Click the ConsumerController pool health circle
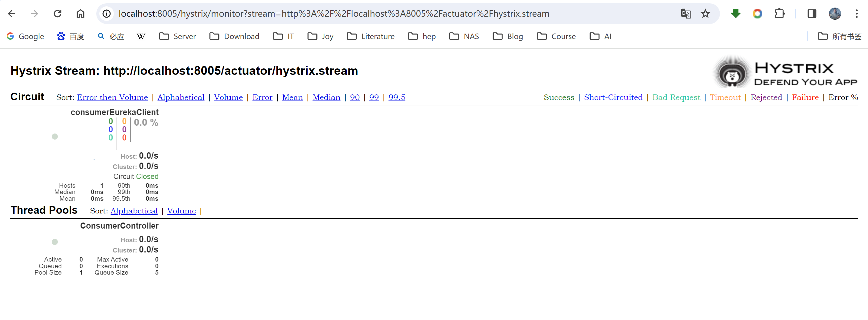This screenshot has height=320, width=868. coord(55,242)
